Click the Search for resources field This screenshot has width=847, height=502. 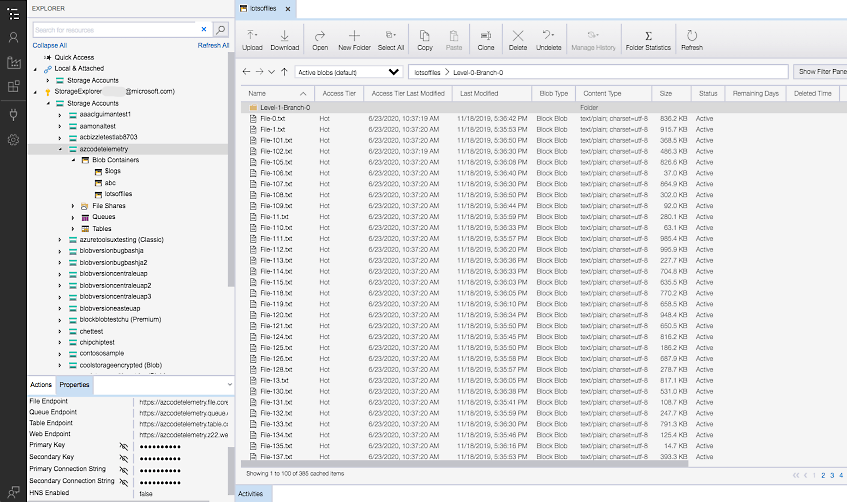pos(112,31)
